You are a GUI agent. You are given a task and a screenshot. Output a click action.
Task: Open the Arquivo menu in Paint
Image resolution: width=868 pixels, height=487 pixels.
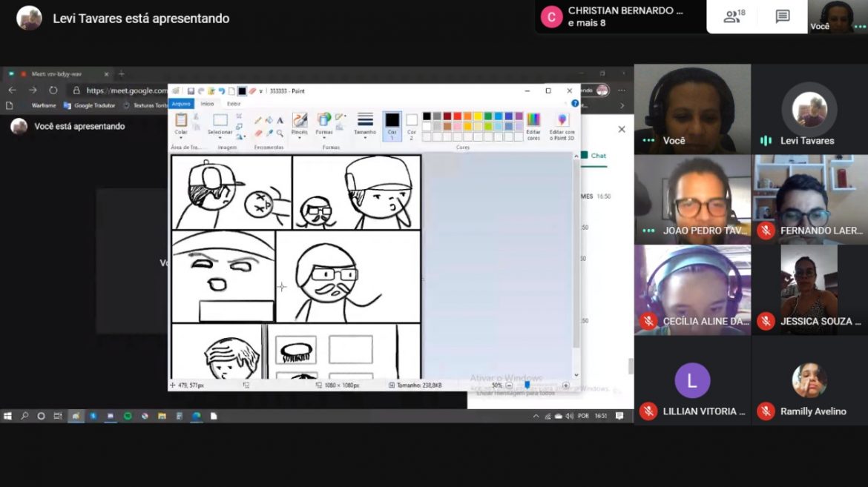pyautogui.click(x=181, y=104)
